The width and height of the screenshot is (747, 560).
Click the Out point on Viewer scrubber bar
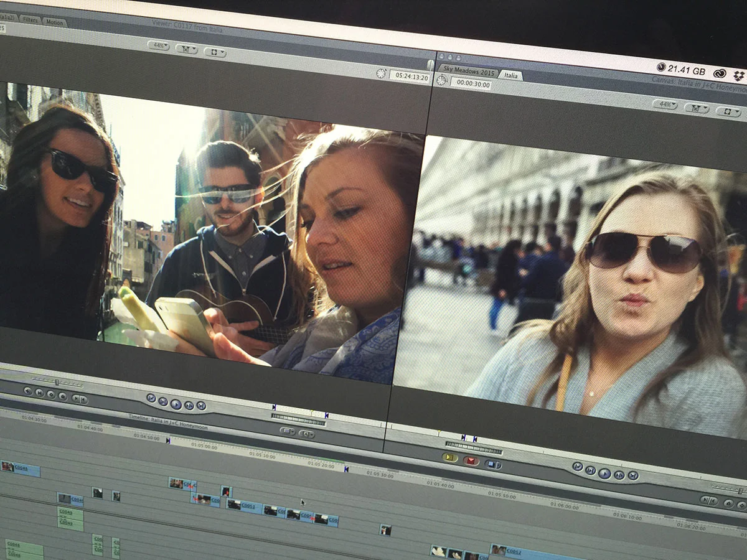click(x=326, y=415)
